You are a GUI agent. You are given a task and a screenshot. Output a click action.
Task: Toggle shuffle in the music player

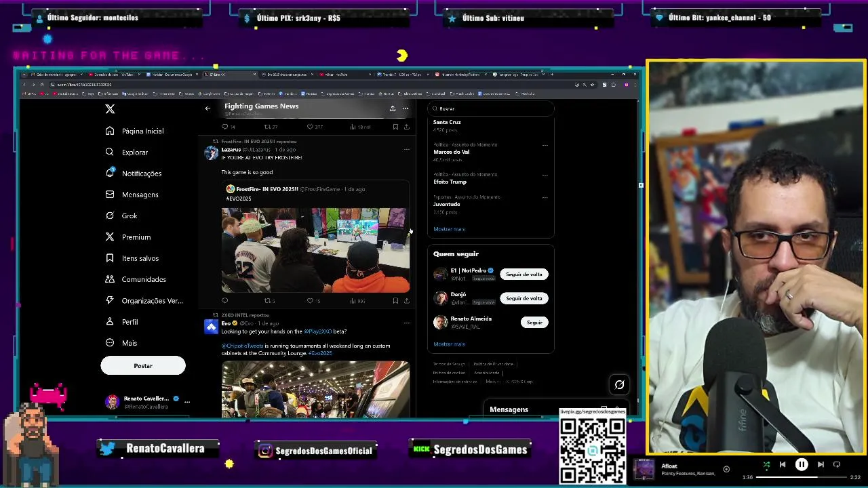click(766, 465)
